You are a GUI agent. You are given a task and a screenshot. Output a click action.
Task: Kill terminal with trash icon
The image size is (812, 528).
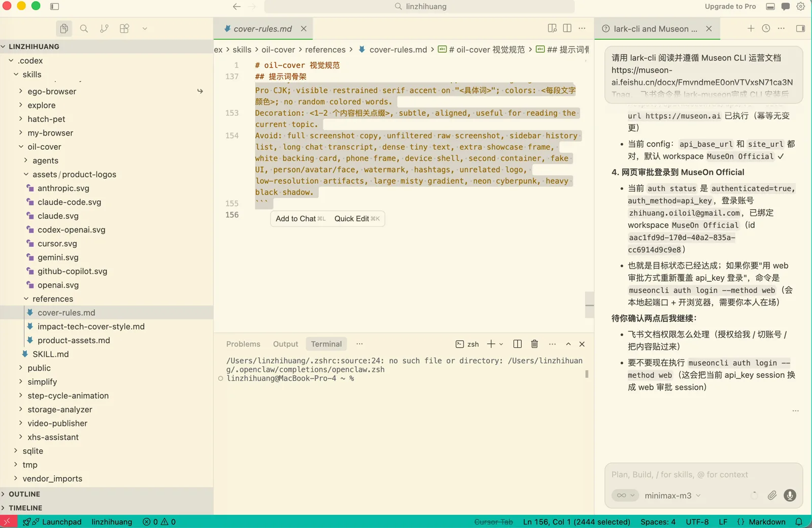pos(534,344)
